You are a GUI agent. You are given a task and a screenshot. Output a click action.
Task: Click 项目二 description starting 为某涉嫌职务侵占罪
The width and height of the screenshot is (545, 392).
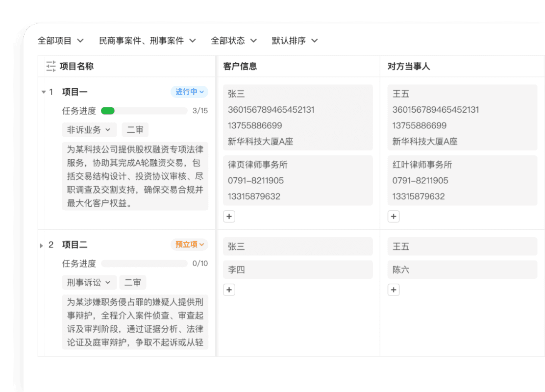pos(135,322)
